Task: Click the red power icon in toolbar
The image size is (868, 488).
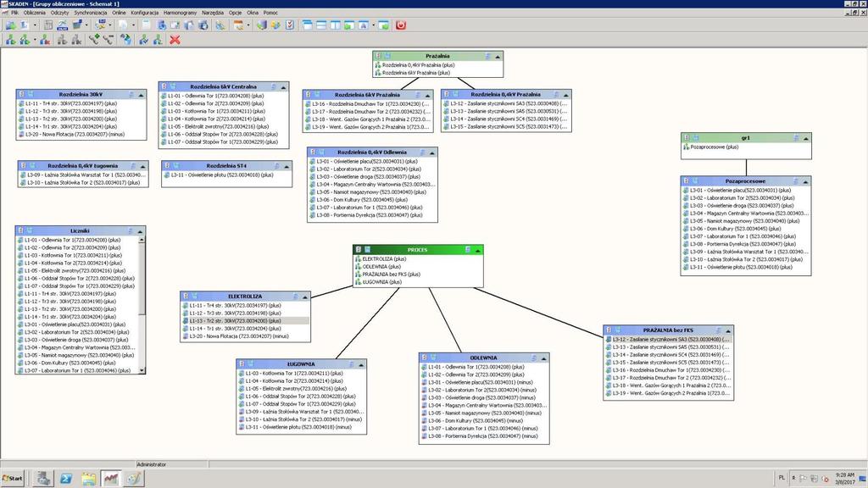Action: (x=400, y=25)
